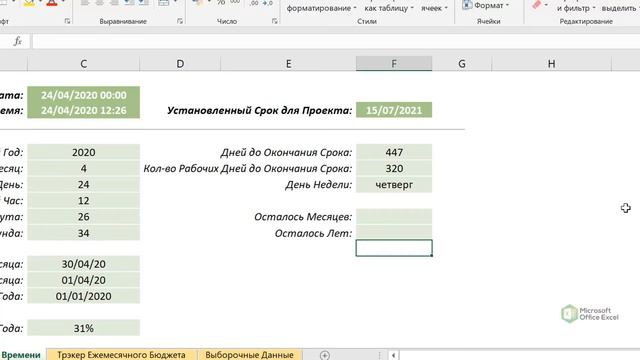Open the Формат cells dropdown

tap(486, 5)
